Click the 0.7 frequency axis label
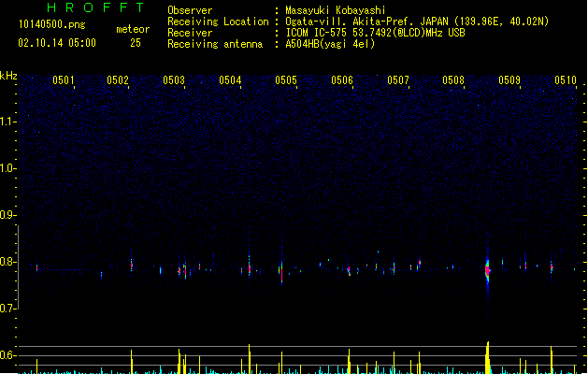 (x=7, y=309)
